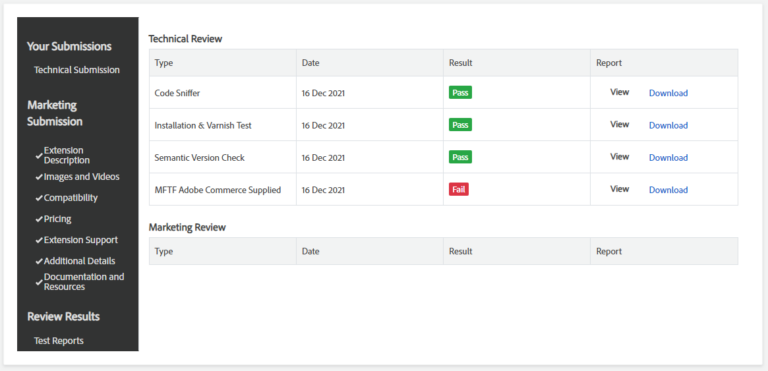Click the red Fail badge for MFTF
This screenshot has height=371, width=768.
click(x=458, y=189)
